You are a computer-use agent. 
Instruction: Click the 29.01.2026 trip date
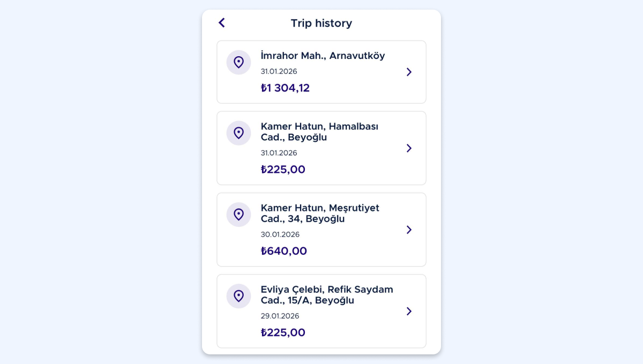coord(280,316)
